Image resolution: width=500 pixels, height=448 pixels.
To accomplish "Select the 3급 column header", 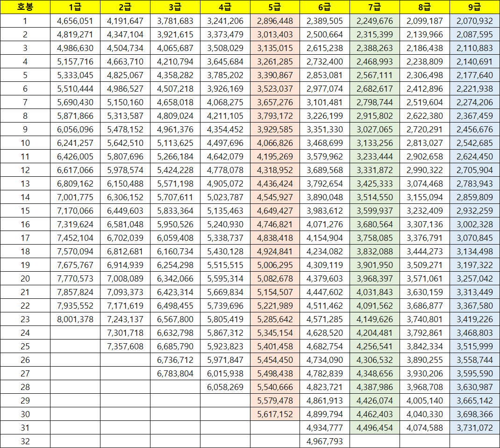I will point(175,7).
